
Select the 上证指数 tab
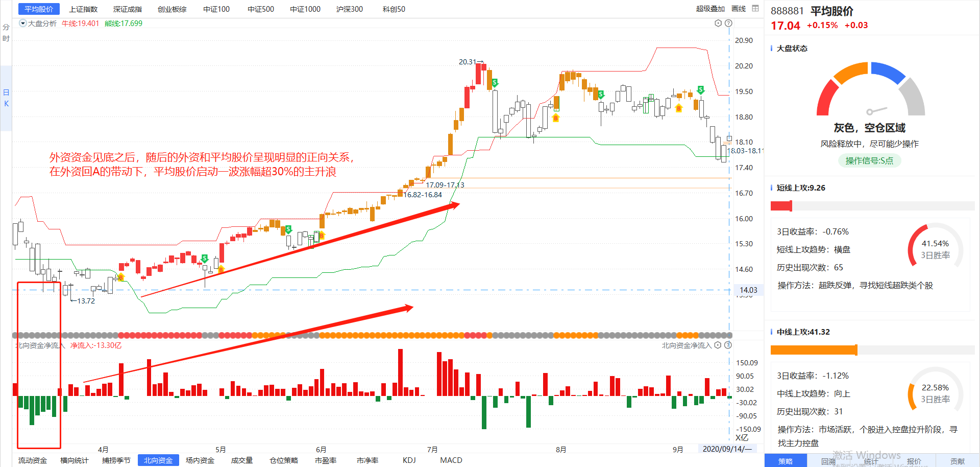[83, 9]
